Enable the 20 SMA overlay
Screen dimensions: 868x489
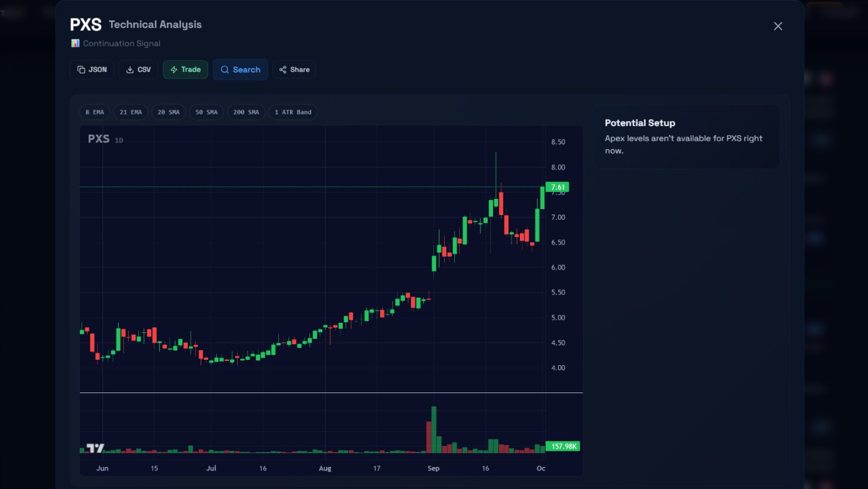(x=169, y=112)
